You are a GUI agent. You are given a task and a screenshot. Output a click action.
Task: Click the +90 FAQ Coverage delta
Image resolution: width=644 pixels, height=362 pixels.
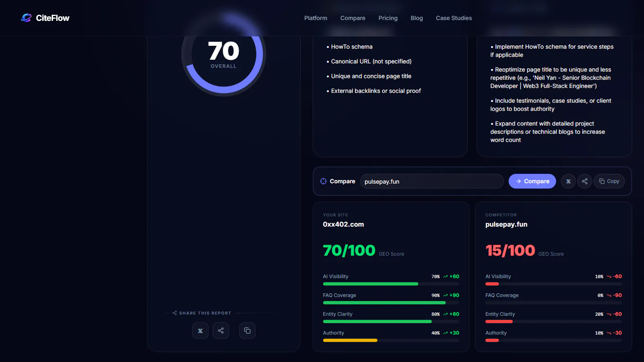pos(454,295)
